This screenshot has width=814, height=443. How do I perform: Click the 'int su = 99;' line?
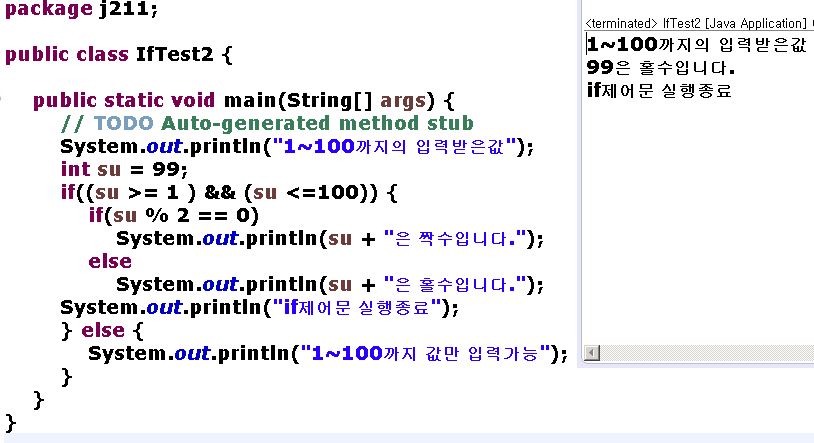pyautogui.click(x=124, y=169)
